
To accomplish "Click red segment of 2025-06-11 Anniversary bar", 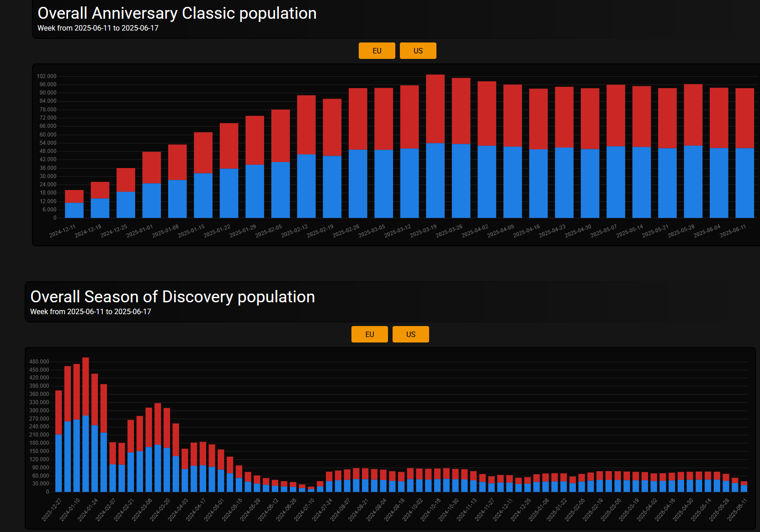I will pos(744,118).
